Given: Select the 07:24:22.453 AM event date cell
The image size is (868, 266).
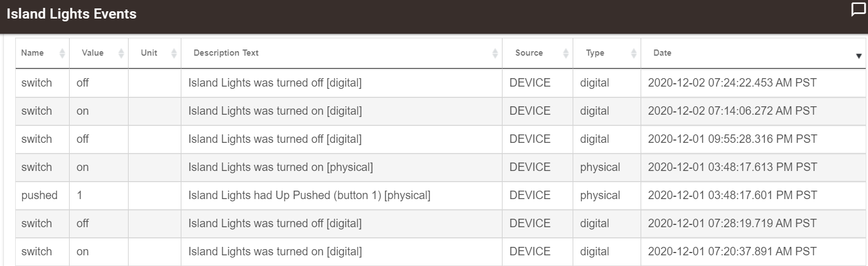Looking at the screenshot, I should 753,83.
